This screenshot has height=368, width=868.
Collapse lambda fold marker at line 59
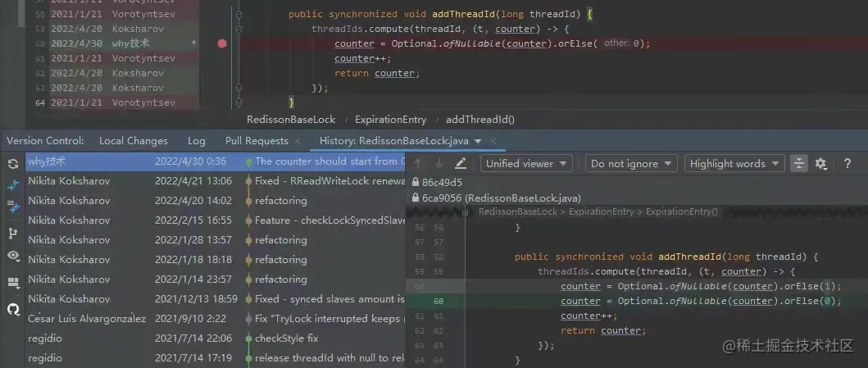(239, 29)
